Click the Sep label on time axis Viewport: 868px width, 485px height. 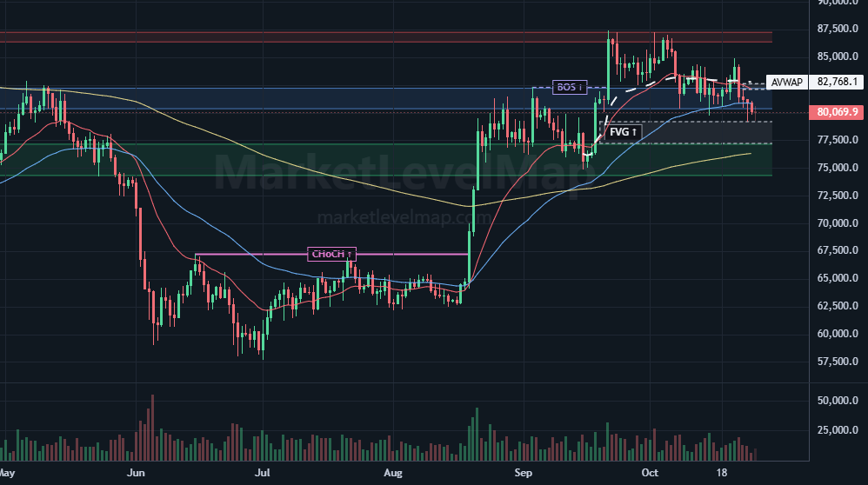click(523, 473)
